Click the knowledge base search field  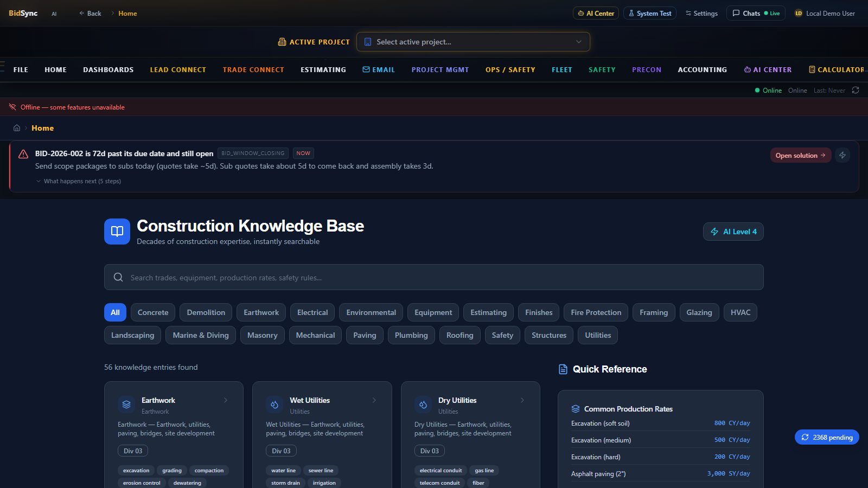(434, 277)
